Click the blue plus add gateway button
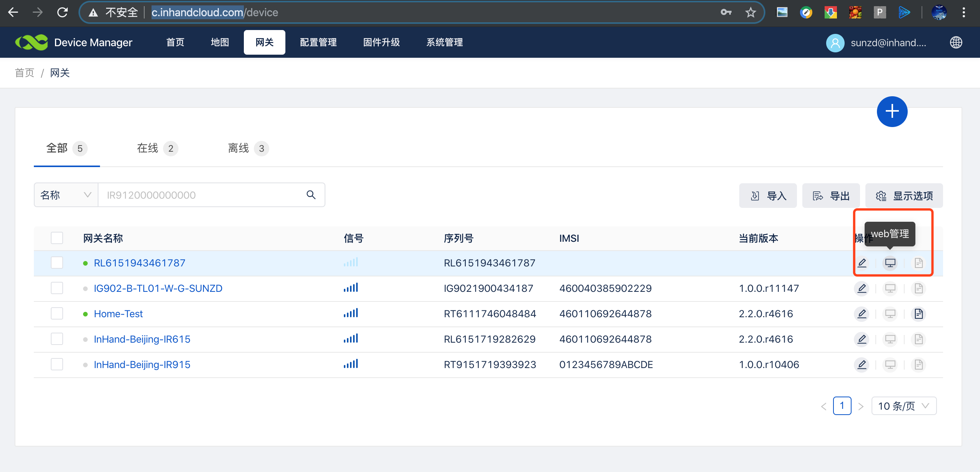The image size is (980, 472). point(892,112)
